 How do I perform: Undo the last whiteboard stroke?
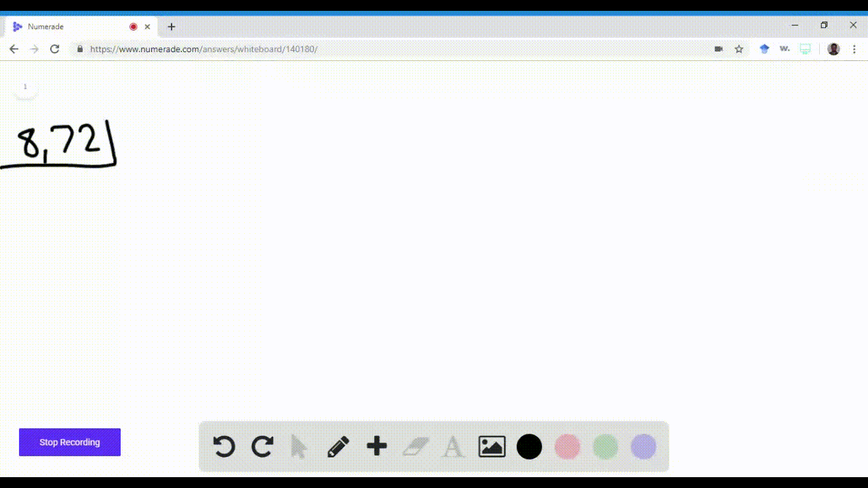point(224,447)
